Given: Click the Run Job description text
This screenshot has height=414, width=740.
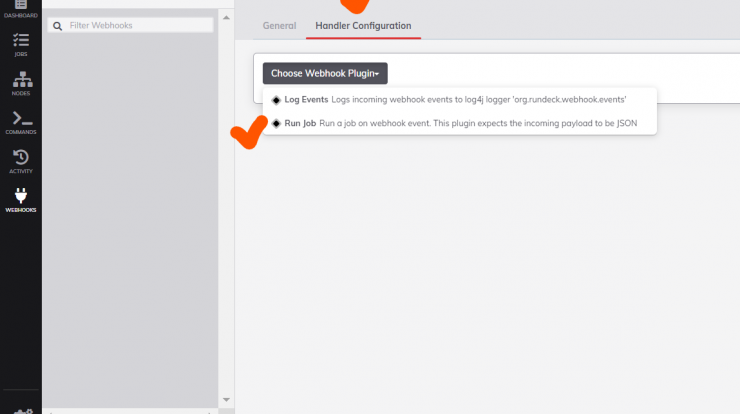Looking at the screenshot, I should (x=478, y=123).
